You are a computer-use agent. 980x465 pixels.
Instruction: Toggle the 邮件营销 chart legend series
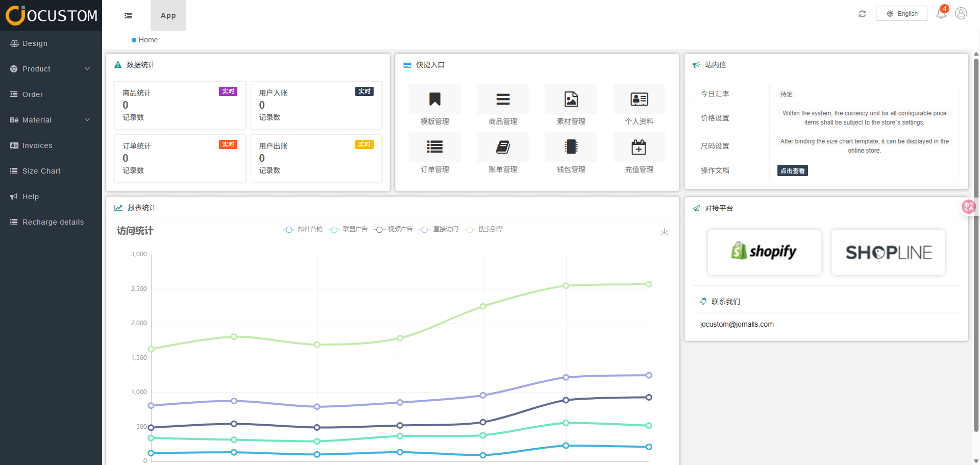point(303,230)
